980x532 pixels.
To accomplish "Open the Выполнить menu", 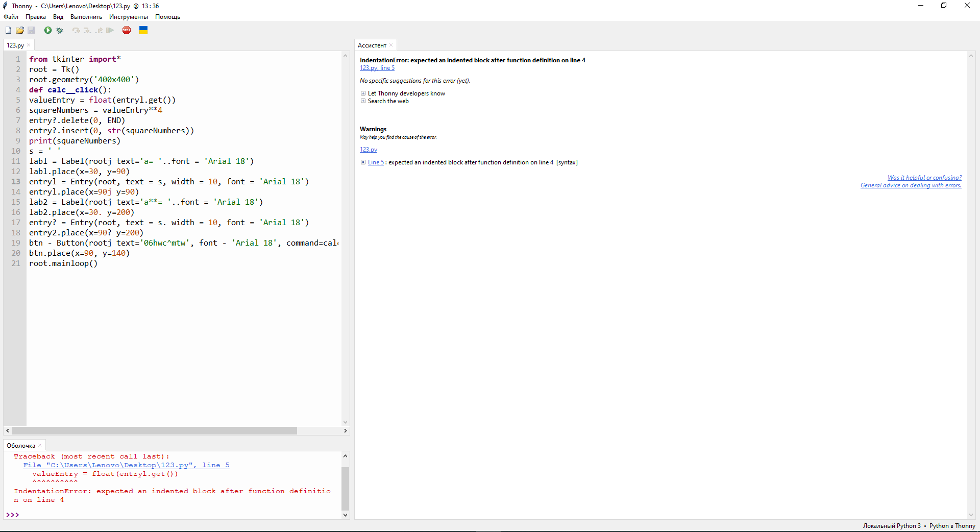I will tap(86, 17).
